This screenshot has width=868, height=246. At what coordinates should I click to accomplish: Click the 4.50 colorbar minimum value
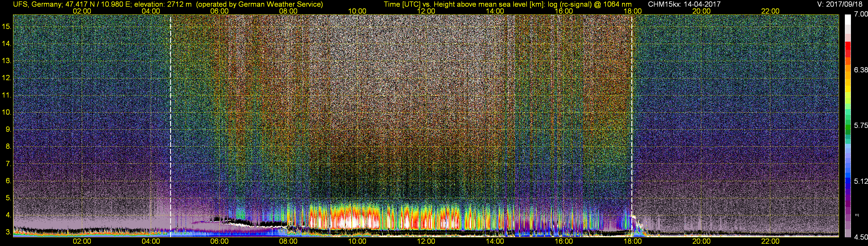pos(861,237)
